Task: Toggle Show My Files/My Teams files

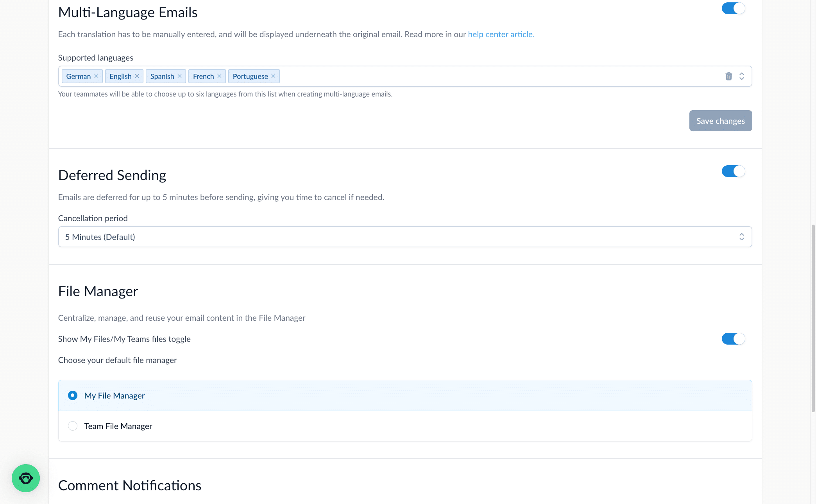Action: pos(734,339)
